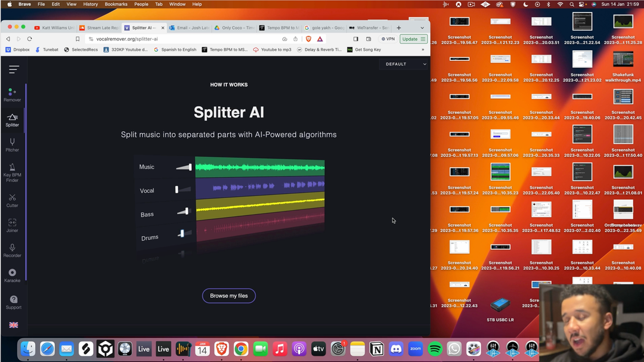The height and width of the screenshot is (362, 644).
Task: Open the Remover tool in sidebar
Action: [x=12, y=95]
